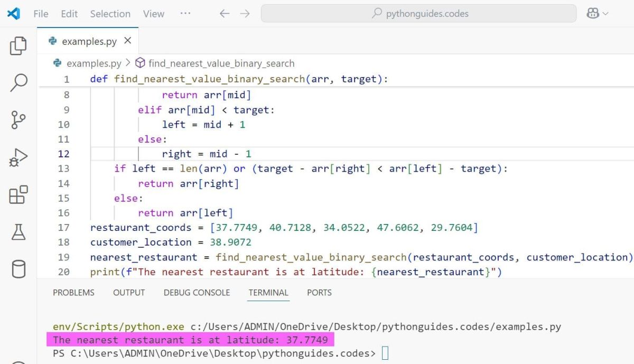The image size is (634, 364).
Task: Click the 'return arr[left]' line
Action: pos(185,213)
